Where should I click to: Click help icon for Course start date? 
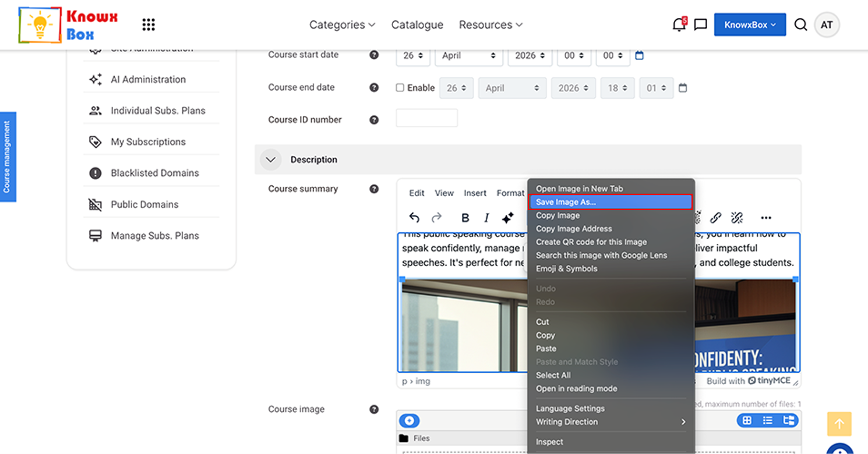tap(374, 55)
